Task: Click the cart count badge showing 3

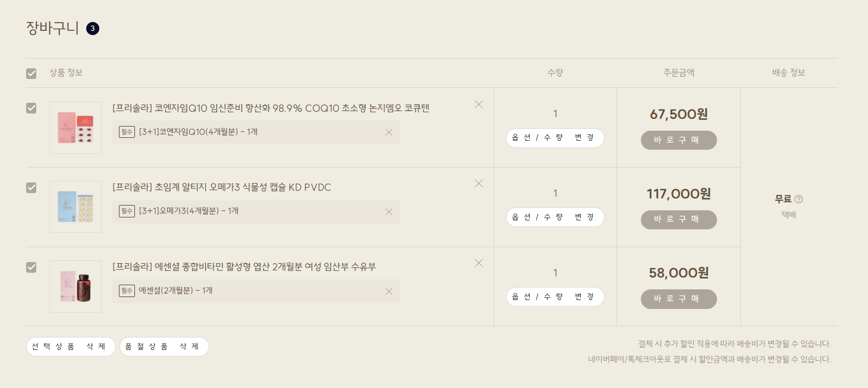Action: [93, 29]
